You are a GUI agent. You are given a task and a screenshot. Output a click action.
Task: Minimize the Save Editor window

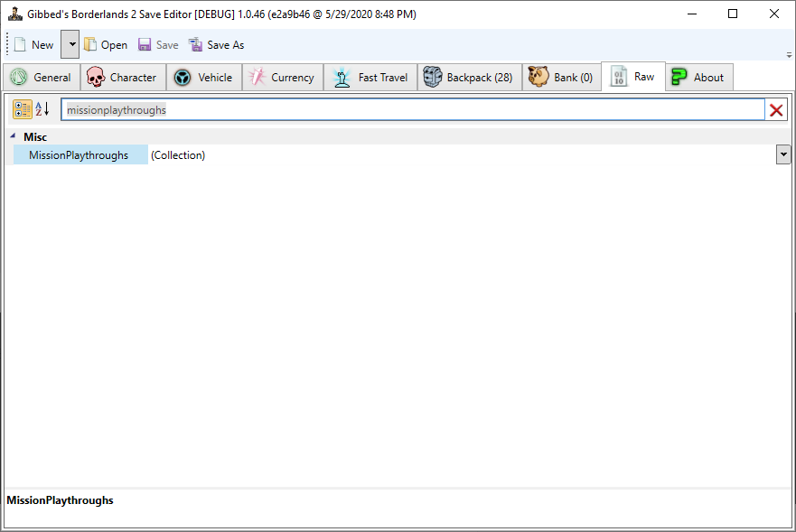click(x=692, y=14)
